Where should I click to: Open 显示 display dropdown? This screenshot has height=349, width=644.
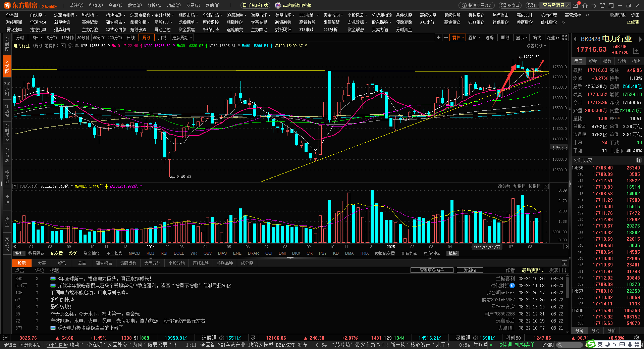coord(522,38)
